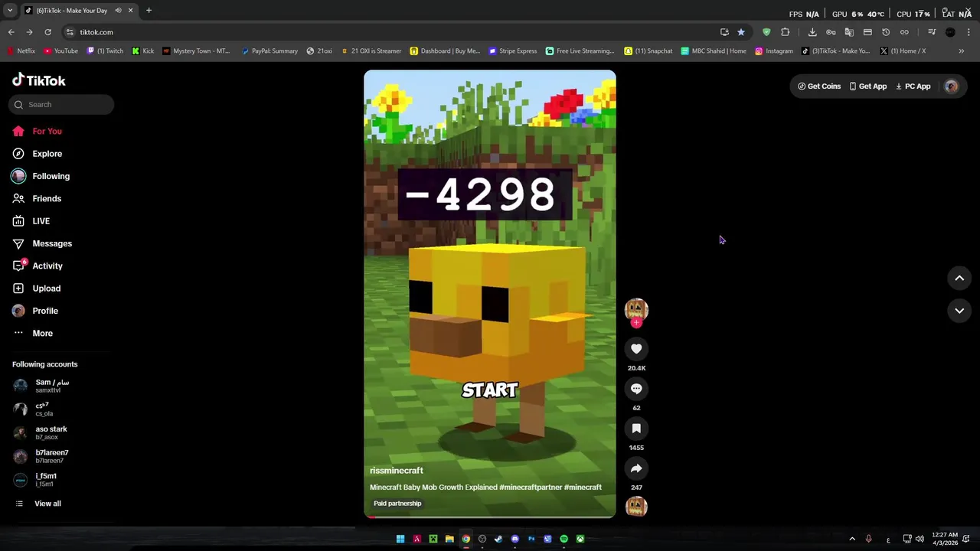The height and width of the screenshot is (551, 980).
Task: Open your Profile page
Action: (34, 311)
